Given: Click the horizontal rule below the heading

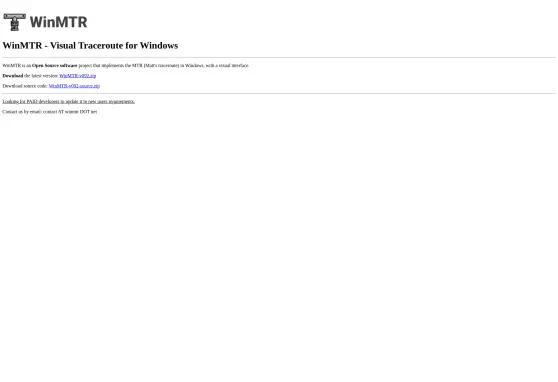Looking at the screenshot, I should click(279, 57).
